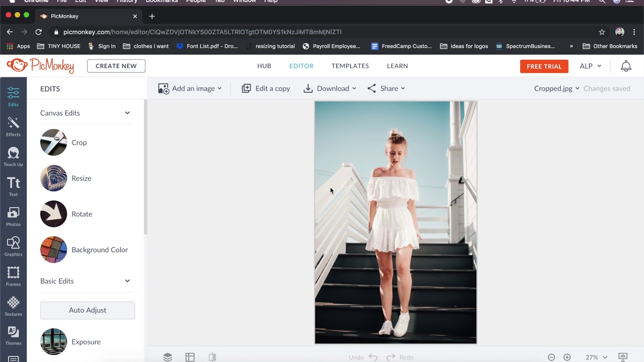
Task: Collapse the Basic Edits section
Action: coord(127,281)
